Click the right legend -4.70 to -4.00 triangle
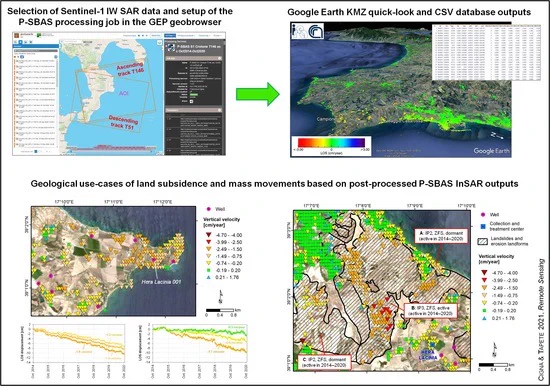The width and height of the screenshot is (550, 386). pyautogui.click(x=484, y=273)
